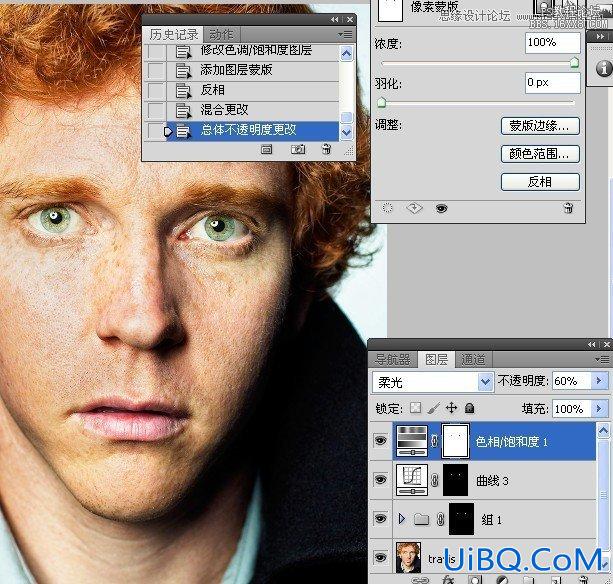The image size is (613, 584).
Task: Toggle lock position icon
Action: [452, 408]
